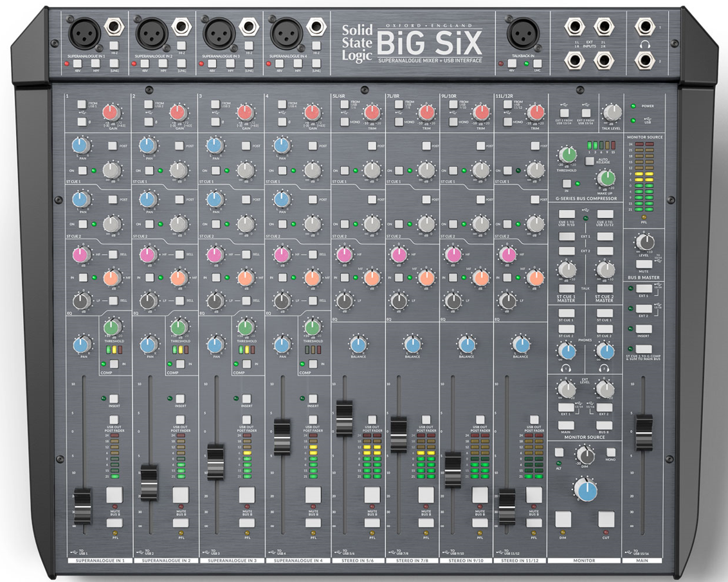Screen dimensions: 728x582
Task: Click the orange MF EQ knob on stereo channel 5L/6R
Action: pyautogui.click(x=372, y=278)
